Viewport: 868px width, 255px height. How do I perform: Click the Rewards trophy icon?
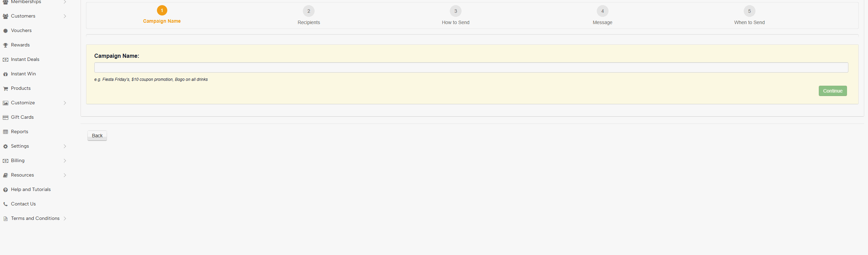point(6,45)
